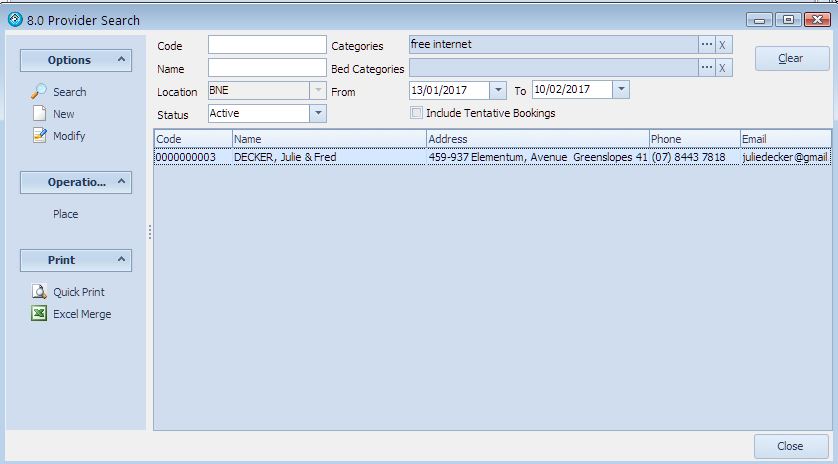Open the To date picker dropdown
This screenshot has width=838, height=464.
[620, 90]
